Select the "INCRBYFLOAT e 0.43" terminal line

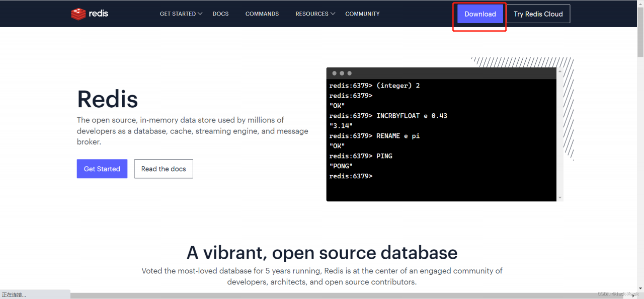click(388, 116)
